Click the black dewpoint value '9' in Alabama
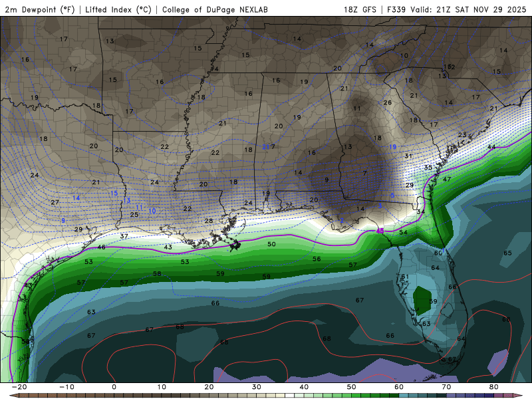This screenshot has width=532, height=399. (x=327, y=180)
